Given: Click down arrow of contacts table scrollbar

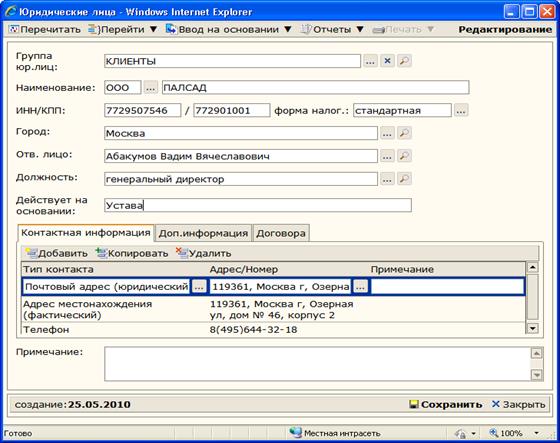Looking at the screenshot, I should pos(532,328).
